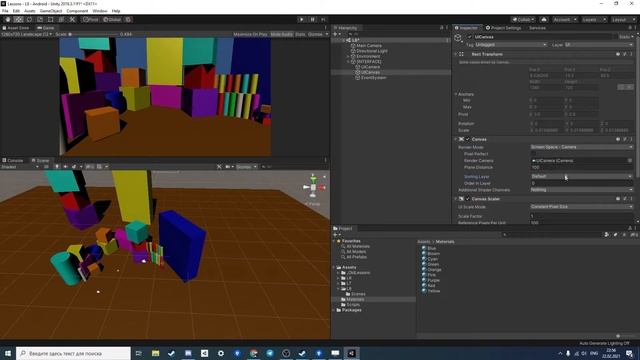640x360 pixels.
Task: Open the custom editor tools icon
Action: click(72, 20)
